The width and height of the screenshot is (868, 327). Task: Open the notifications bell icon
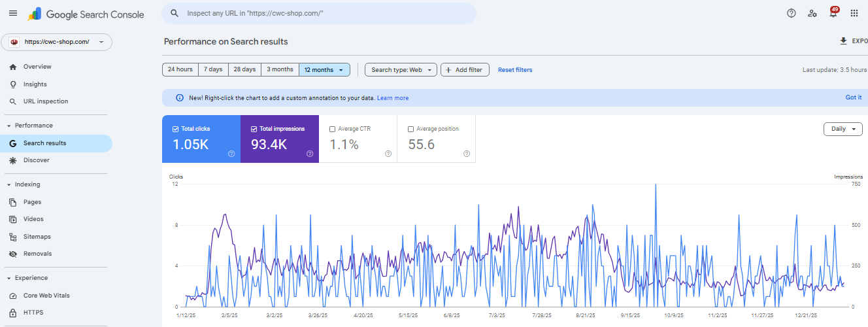[833, 14]
